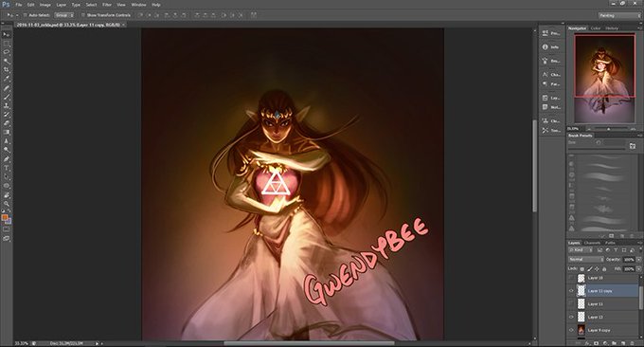Hide Layer 9 copy with eye icon
This screenshot has width=644, height=347.
(x=571, y=330)
